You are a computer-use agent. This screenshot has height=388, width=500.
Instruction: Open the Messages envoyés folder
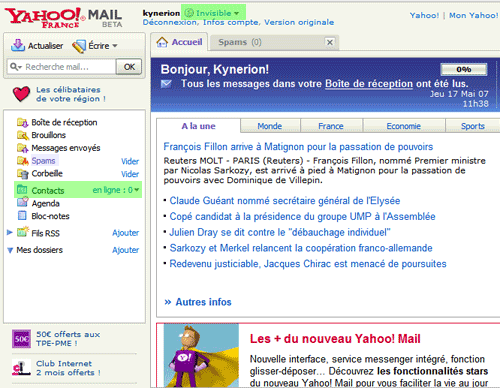point(66,148)
